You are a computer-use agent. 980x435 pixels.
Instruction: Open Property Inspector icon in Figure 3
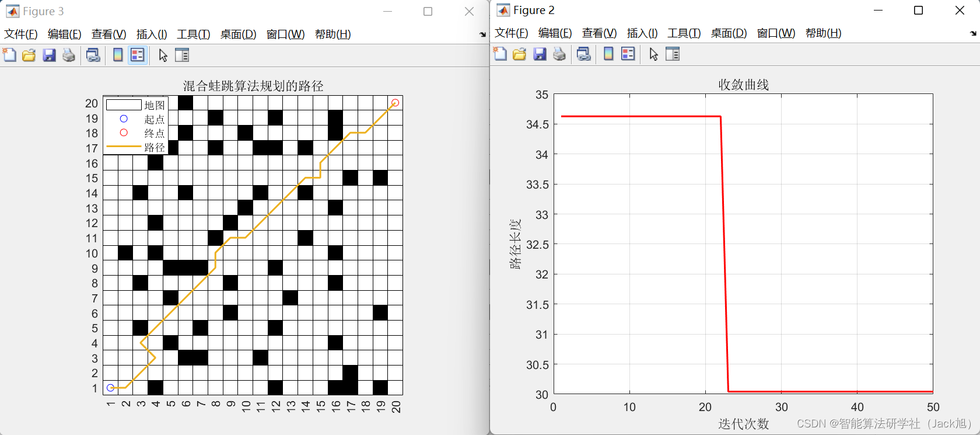pos(182,55)
